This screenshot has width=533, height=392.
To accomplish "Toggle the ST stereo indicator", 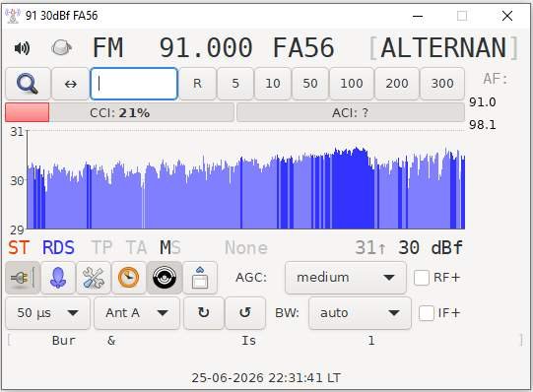I will 19,247.
